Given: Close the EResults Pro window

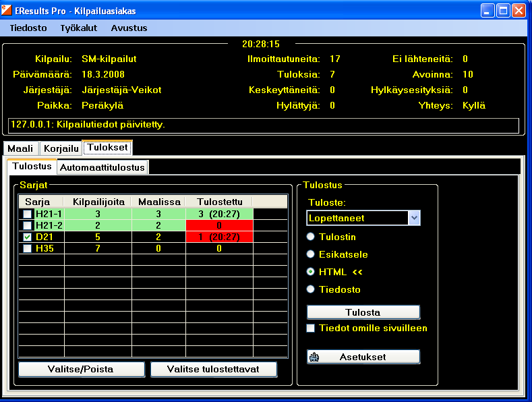Looking at the screenshot, I should pos(519,11).
